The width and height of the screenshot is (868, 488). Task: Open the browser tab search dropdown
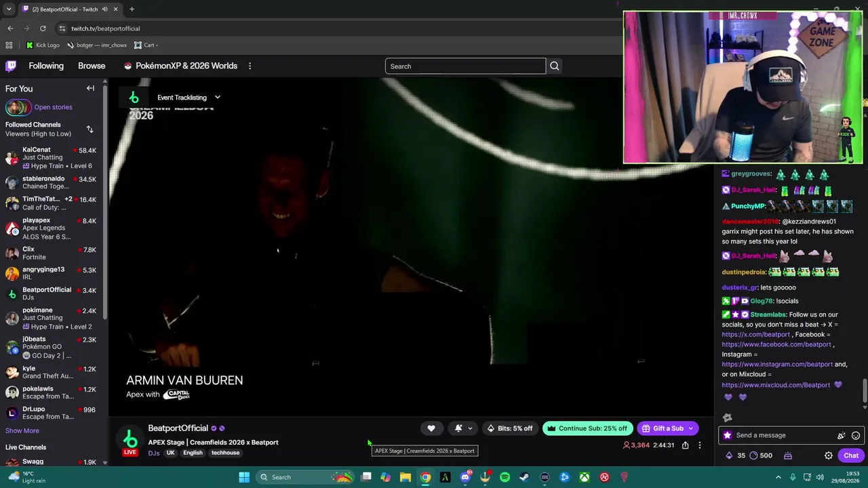click(x=9, y=9)
